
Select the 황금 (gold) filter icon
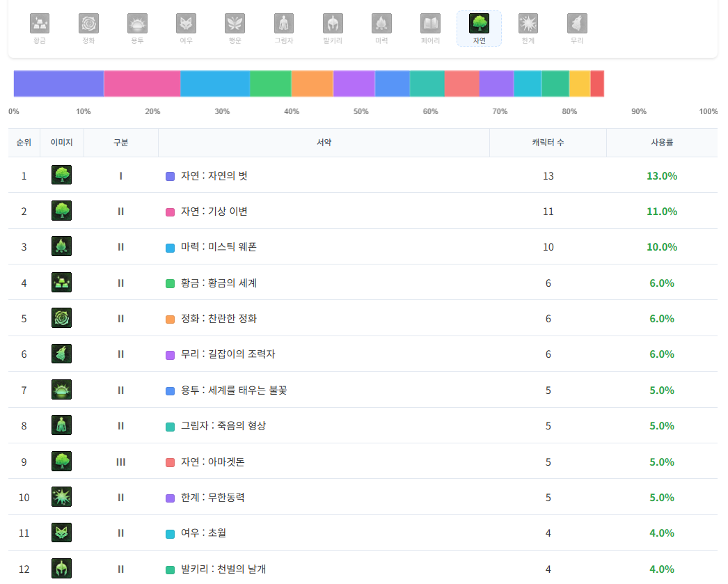click(40, 24)
